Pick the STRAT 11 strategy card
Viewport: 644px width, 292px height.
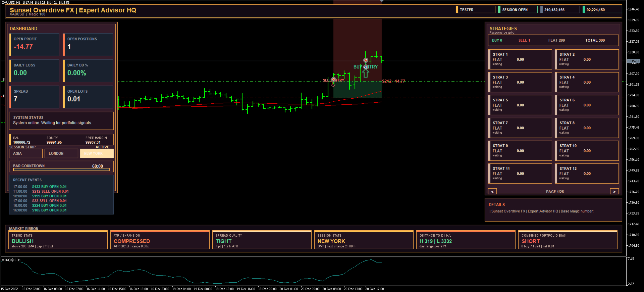click(x=520, y=174)
